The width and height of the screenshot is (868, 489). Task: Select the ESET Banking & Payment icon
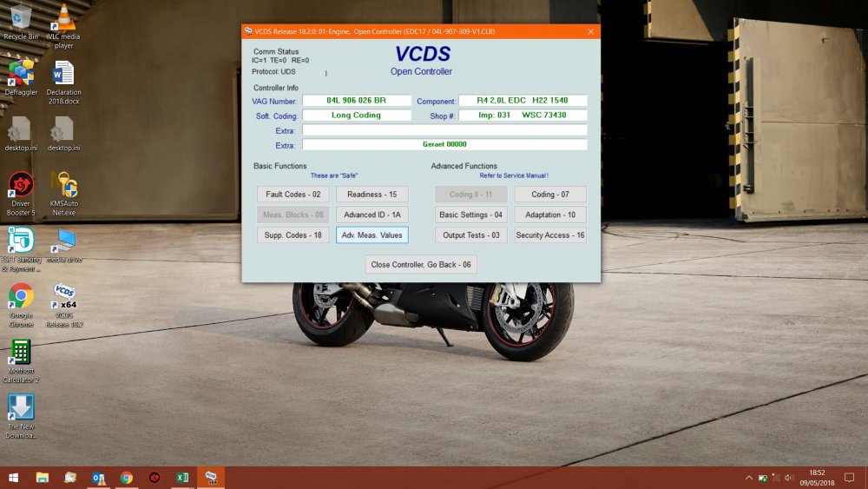pos(21,249)
